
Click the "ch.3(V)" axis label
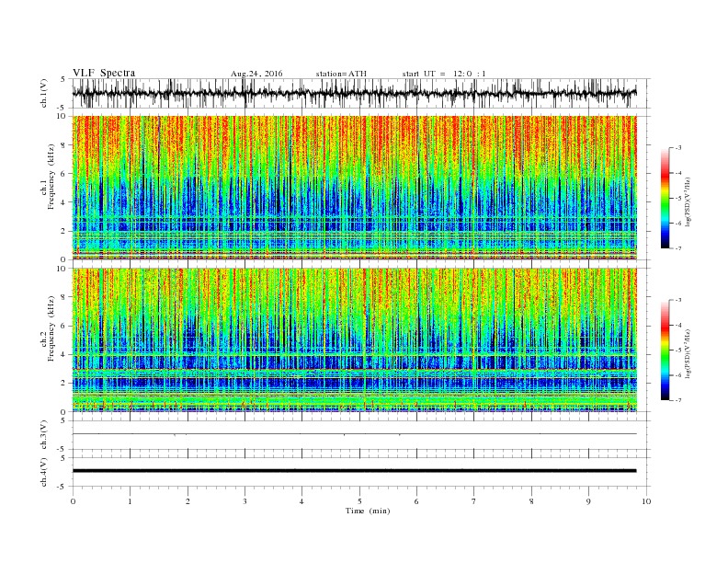(x=44, y=434)
